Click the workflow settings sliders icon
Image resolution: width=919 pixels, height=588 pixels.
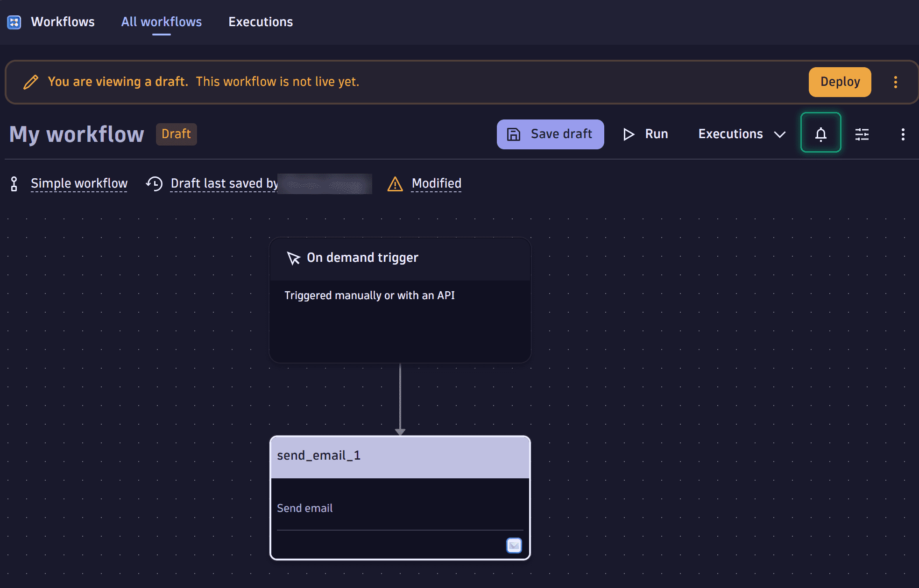[862, 134]
